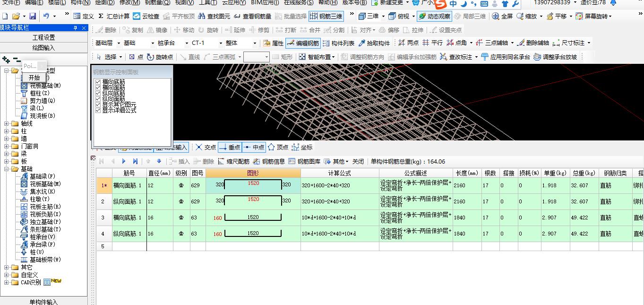Open the 其他 dropdown in rebar toolbar
The height and width of the screenshot is (305, 644).
pos(336,161)
